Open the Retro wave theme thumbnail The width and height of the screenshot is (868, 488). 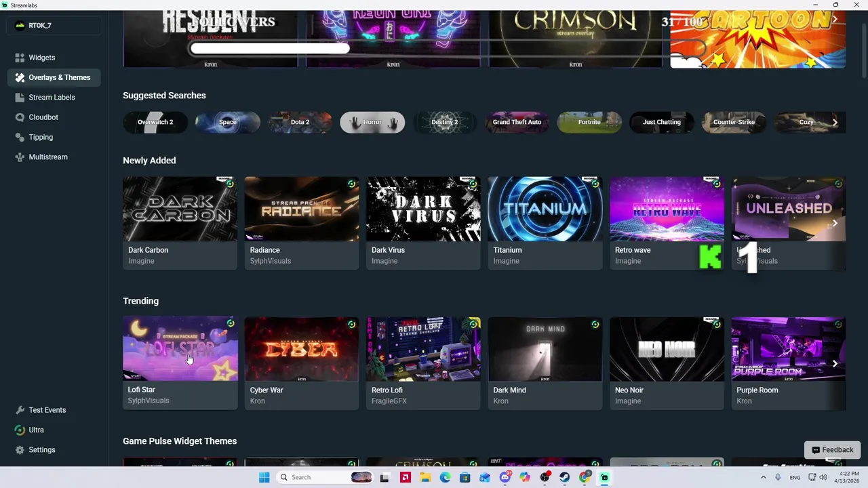[x=667, y=209]
